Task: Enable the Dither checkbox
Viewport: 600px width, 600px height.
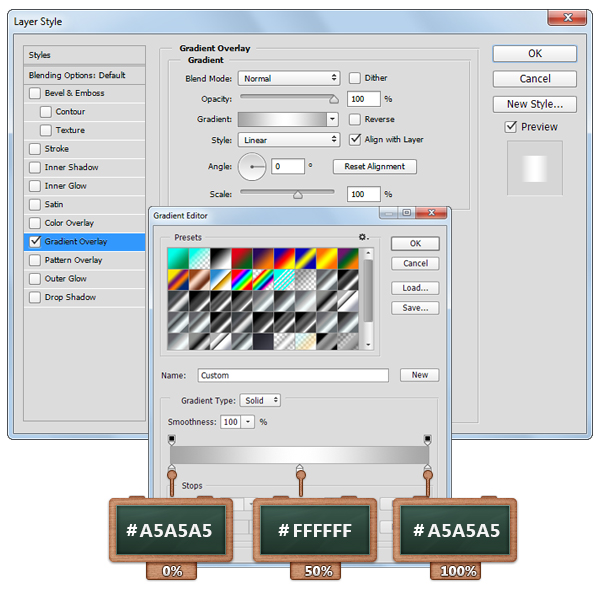Action: [355, 78]
